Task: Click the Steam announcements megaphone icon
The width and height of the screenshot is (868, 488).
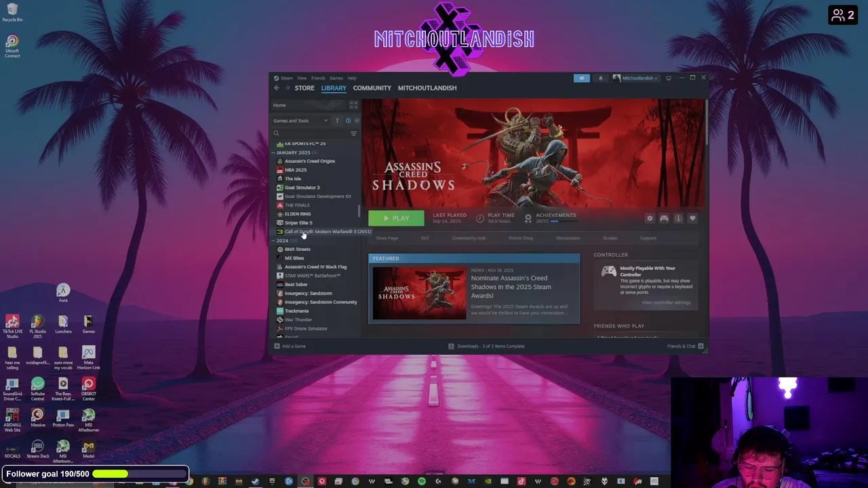Action: click(582, 78)
